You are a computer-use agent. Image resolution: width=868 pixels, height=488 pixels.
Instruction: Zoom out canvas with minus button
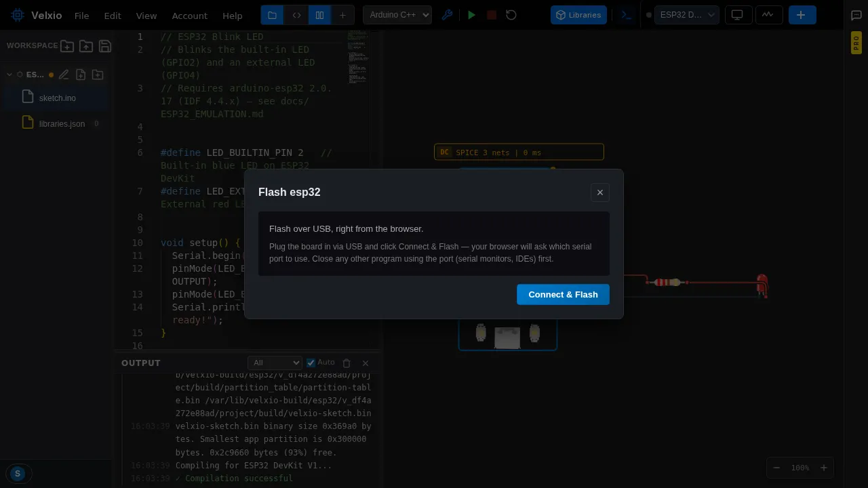(x=777, y=468)
